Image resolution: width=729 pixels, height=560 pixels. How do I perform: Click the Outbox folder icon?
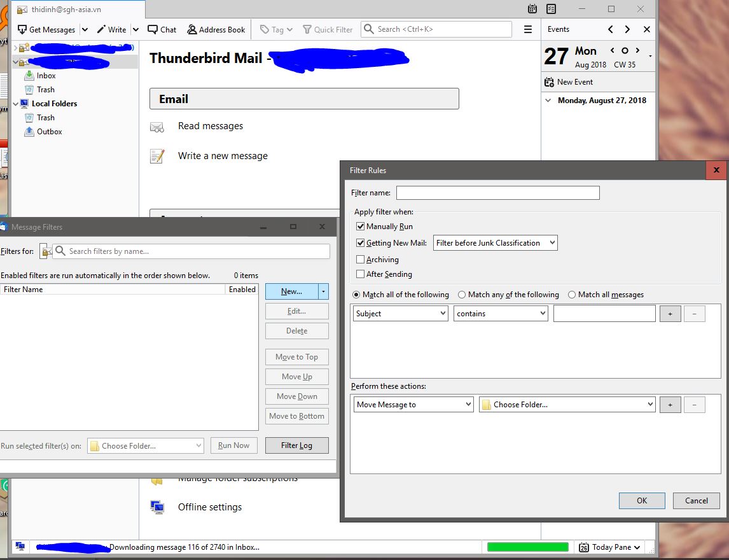click(29, 132)
